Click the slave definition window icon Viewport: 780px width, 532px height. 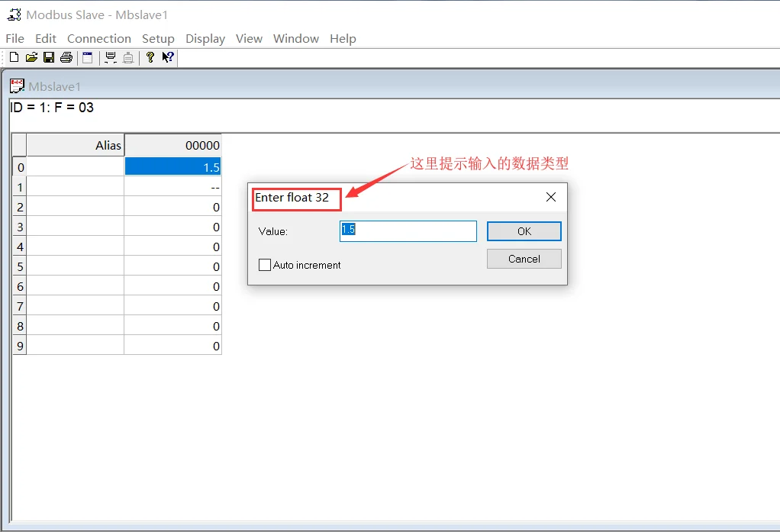click(88, 57)
